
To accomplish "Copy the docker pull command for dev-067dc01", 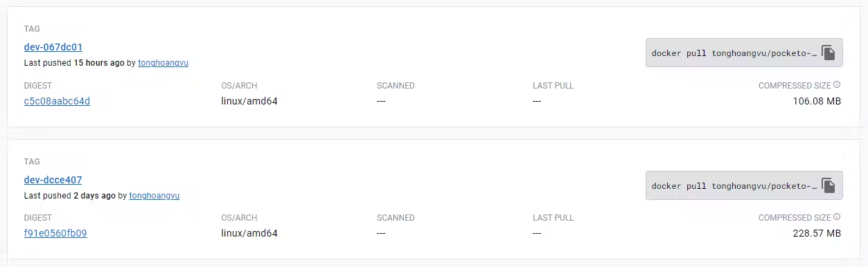I will (x=829, y=53).
